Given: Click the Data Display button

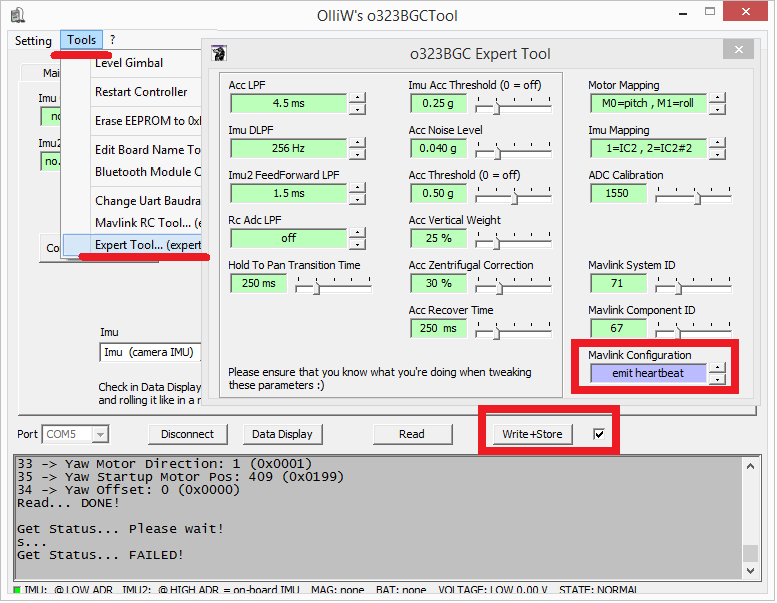Looking at the screenshot, I should pos(282,434).
